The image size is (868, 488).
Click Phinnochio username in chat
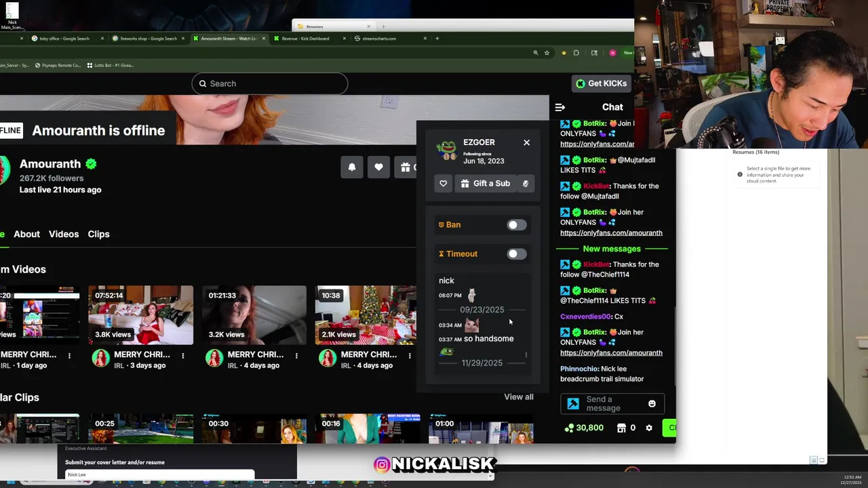click(x=578, y=369)
